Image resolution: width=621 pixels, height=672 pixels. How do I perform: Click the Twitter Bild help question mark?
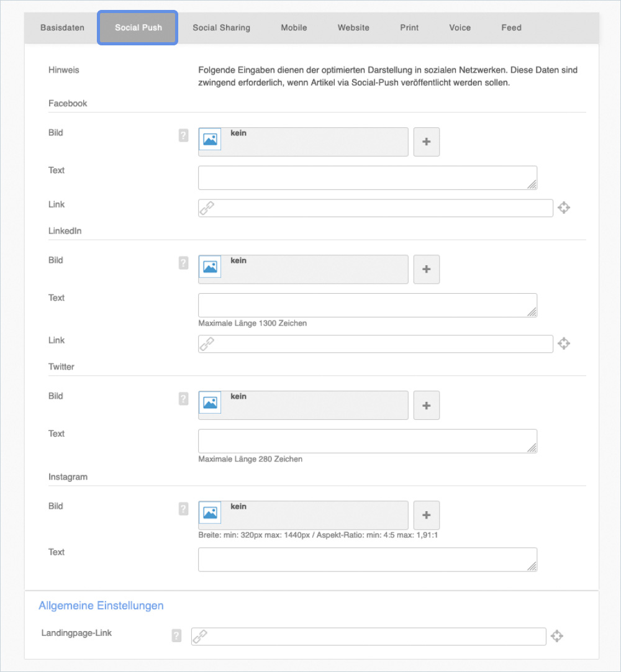coord(183,399)
